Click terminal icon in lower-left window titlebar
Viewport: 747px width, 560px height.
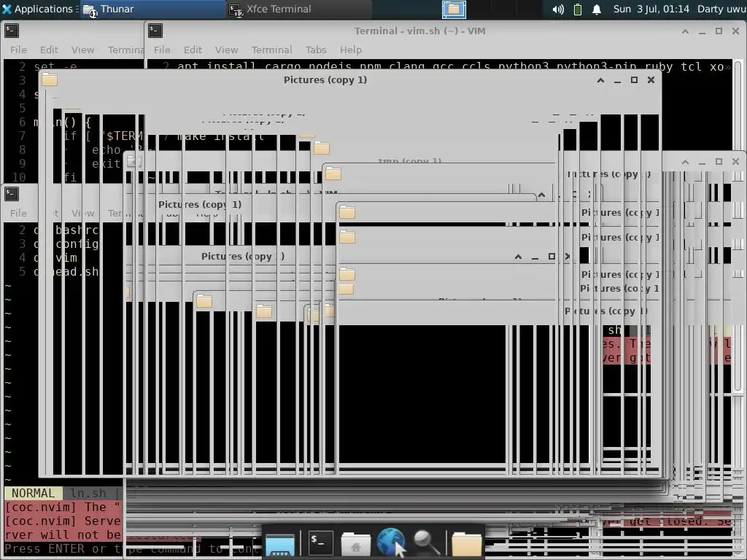12,194
